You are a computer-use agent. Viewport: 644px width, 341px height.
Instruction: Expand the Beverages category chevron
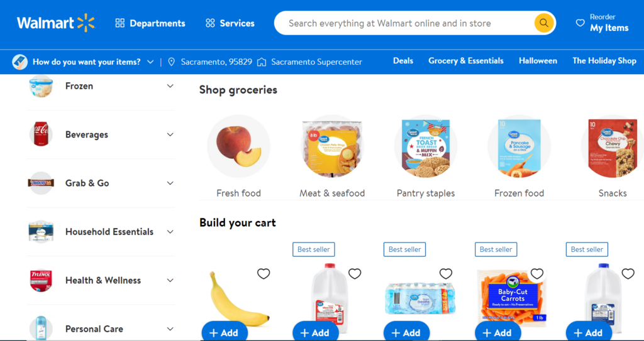point(170,134)
